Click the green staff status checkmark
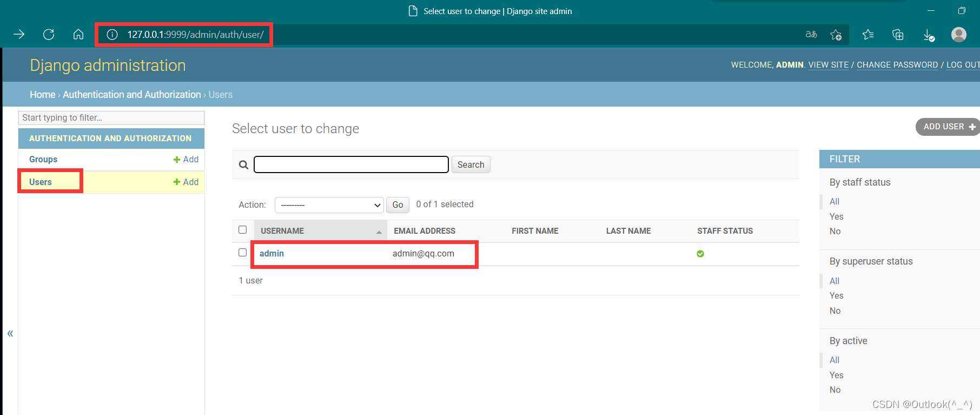Screen dimensions: 980x415 pos(700,254)
